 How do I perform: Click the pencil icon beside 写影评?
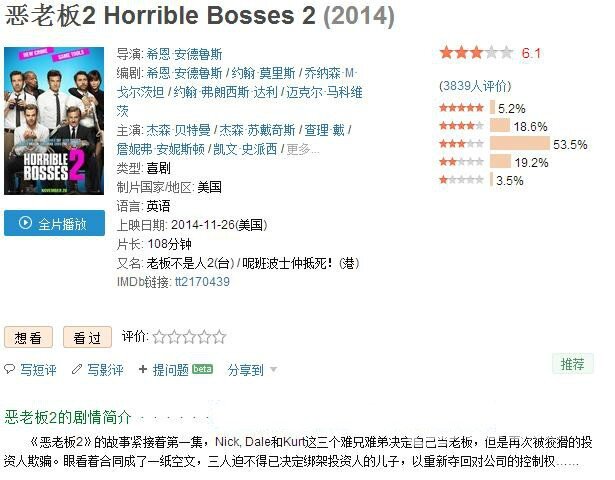[77, 369]
